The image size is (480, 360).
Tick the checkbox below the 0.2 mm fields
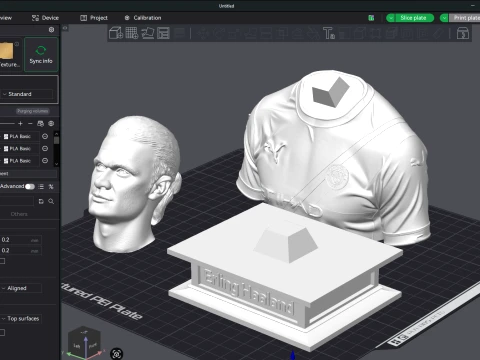[x=2, y=261]
